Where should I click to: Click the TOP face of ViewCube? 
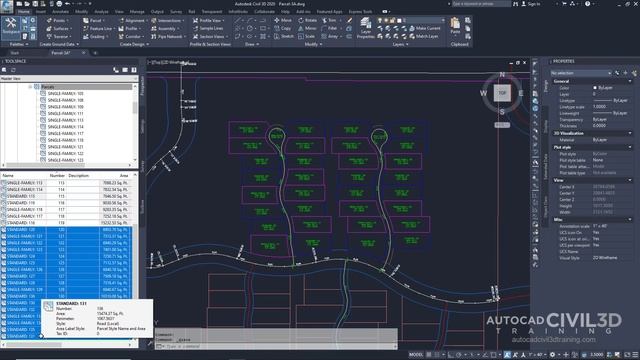click(502, 93)
